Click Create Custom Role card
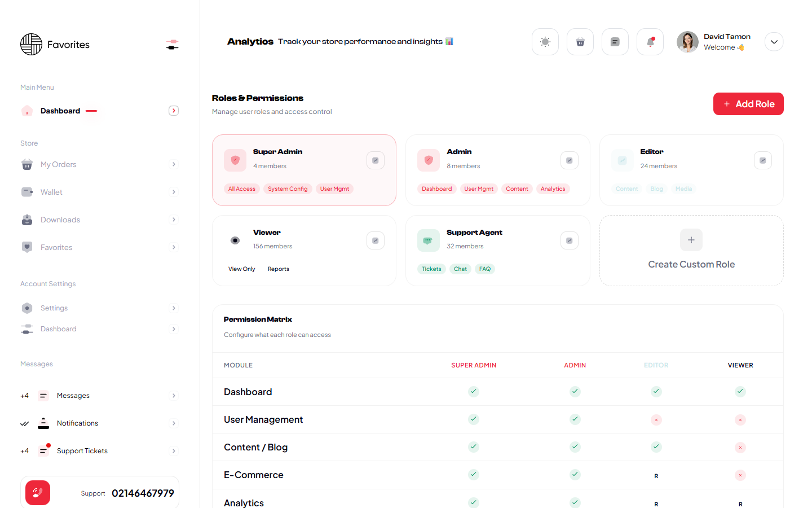This screenshot has width=812, height=508. click(691, 251)
